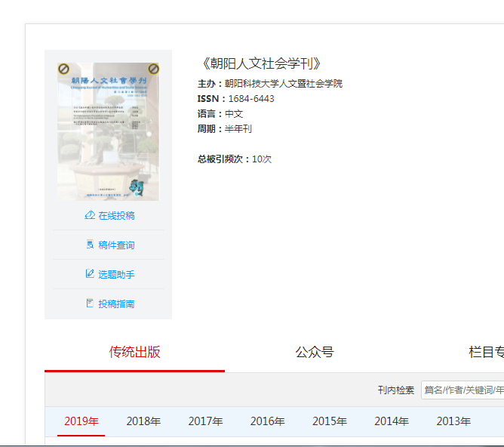
Task: Focus the 刊内检索 search input field
Action: click(x=462, y=390)
